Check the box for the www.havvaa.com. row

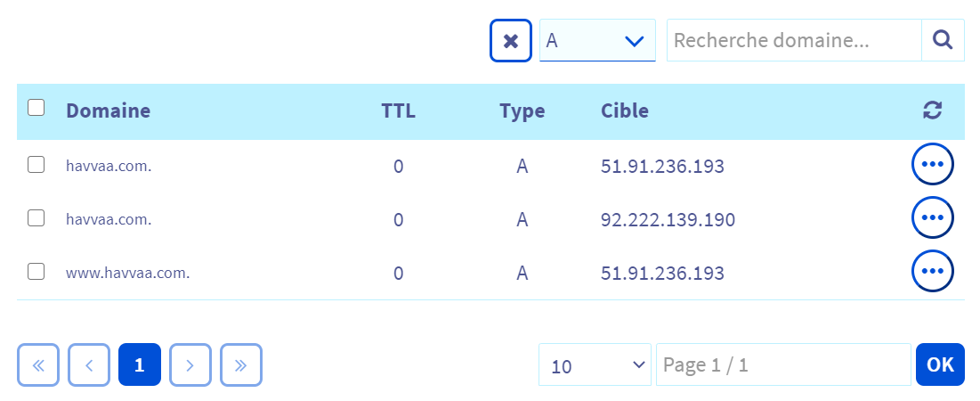(x=36, y=272)
